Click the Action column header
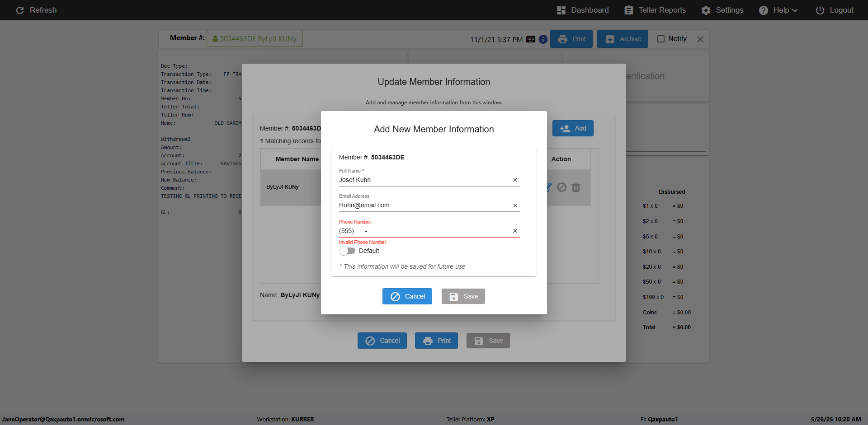This screenshot has width=868, height=425. pos(561,159)
